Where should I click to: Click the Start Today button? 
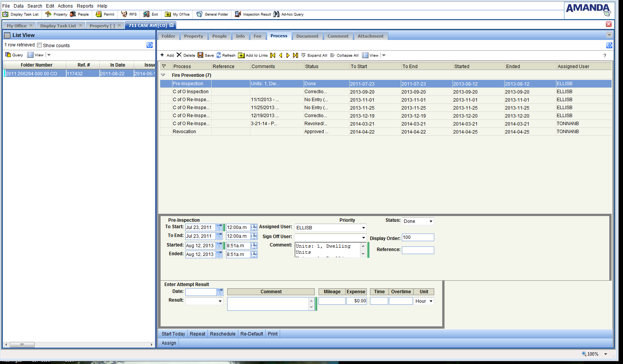(x=173, y=334)
